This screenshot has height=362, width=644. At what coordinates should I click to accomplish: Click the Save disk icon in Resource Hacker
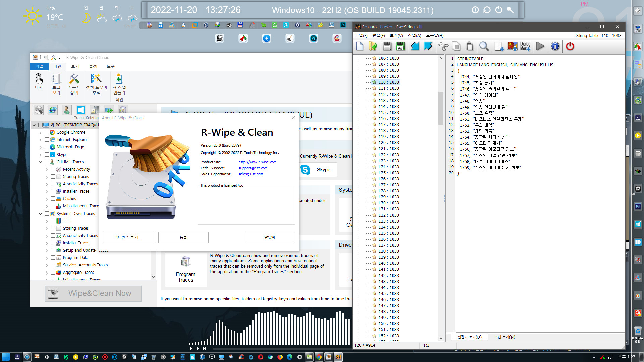(x=387, y=46)
